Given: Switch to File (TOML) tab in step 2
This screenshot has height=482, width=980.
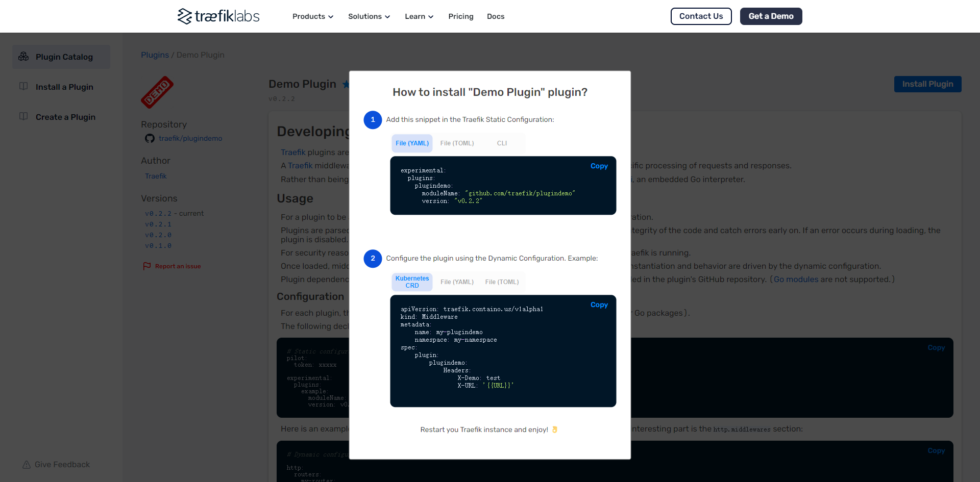Looking at the screenshot, I should click(502, 282).
